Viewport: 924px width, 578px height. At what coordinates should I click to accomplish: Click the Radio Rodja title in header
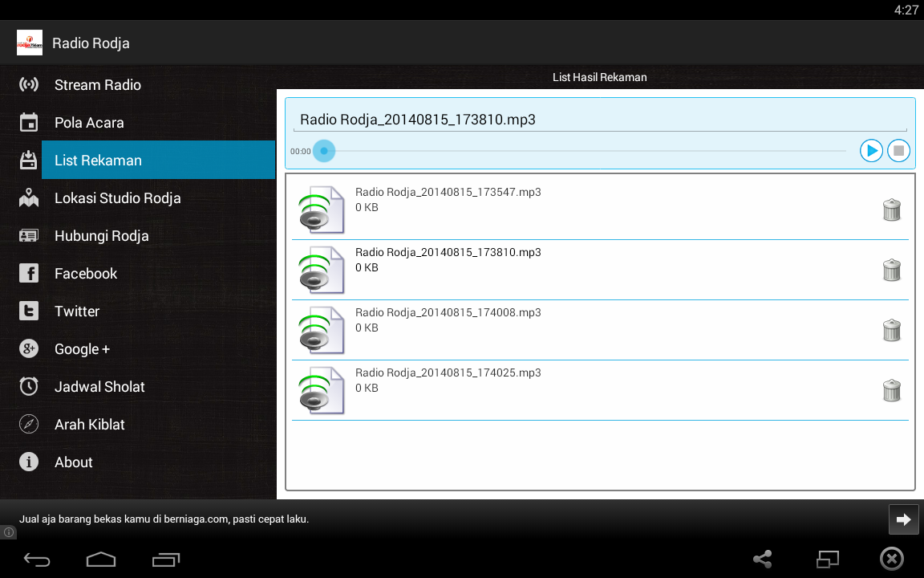(x=91, y=43)
